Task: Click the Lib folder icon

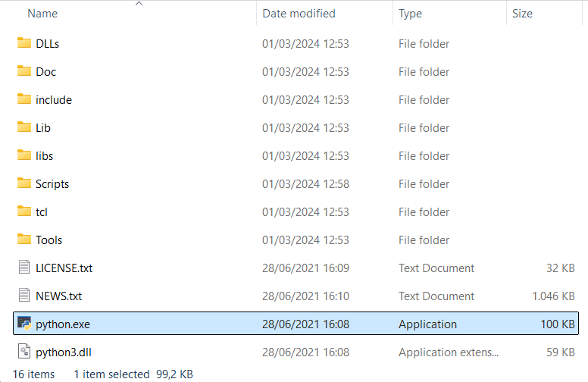Action: click(24, 127)
